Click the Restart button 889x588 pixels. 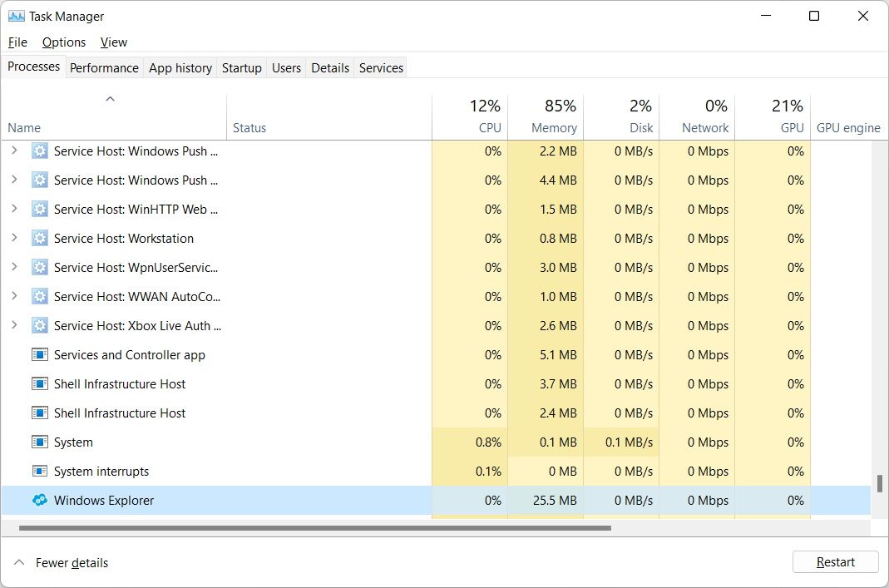click(835, 562)
